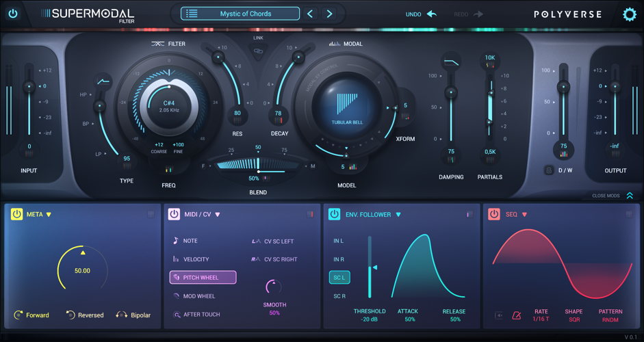Click the SEQ edit pencil icon
644x342 pixels.
coord(517,315)
